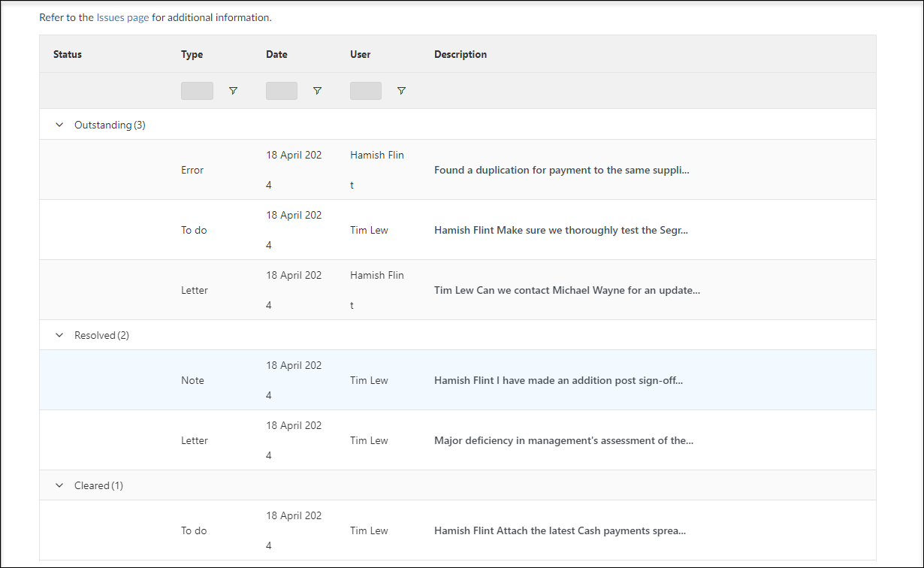The height and width of the screenshot is (568, 924).
Task: Open the post sign-off Note description
Action: [558, 380]
